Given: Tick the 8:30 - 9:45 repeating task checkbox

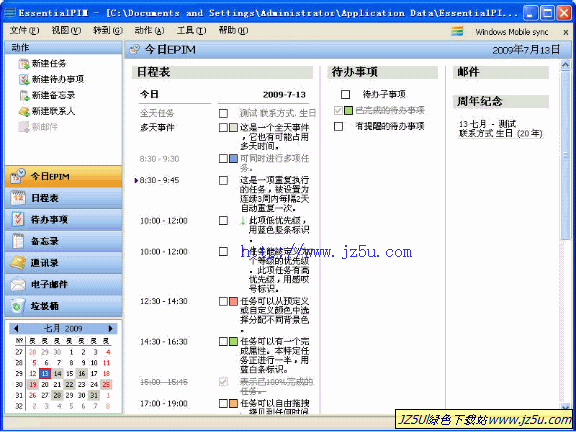Looking at the screenshot, I should [223, 180].
